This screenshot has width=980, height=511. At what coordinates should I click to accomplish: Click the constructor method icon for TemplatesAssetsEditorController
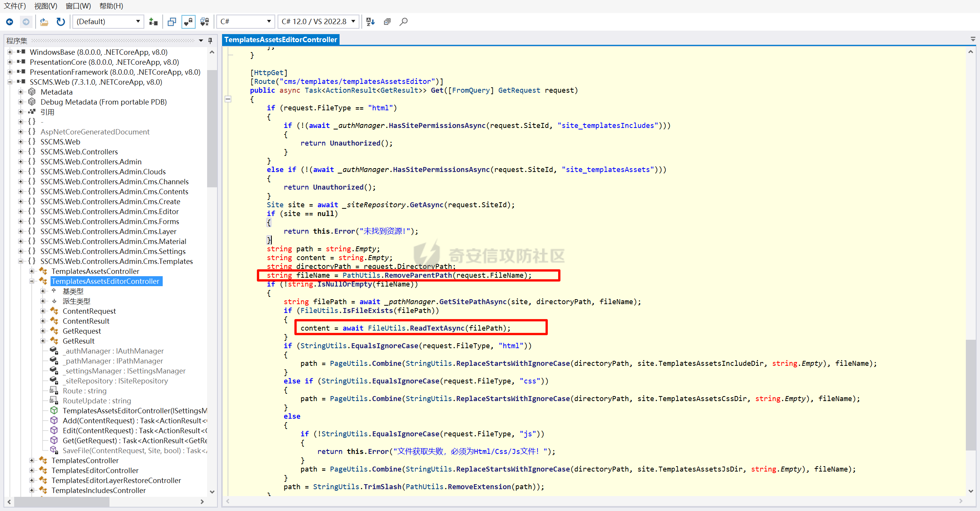pos(54,410)
